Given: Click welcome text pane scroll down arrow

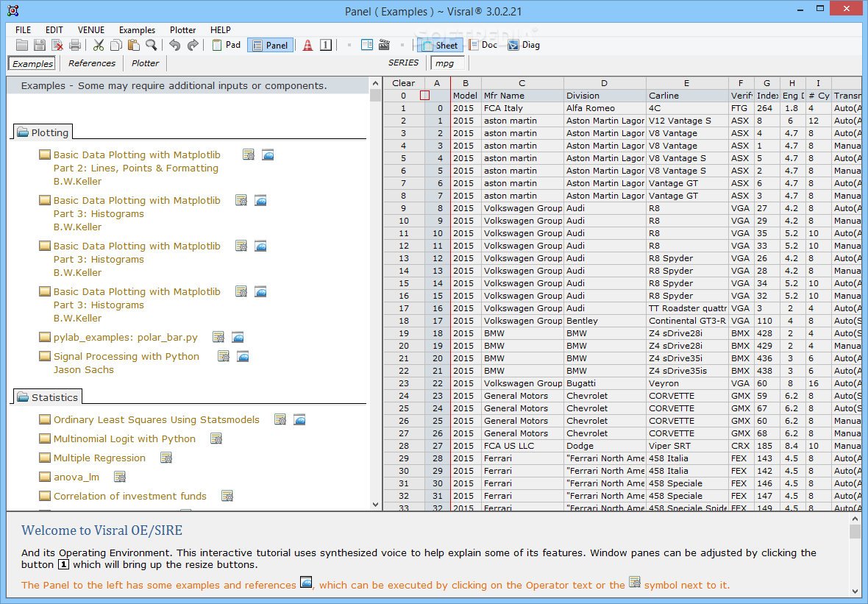Looking at the screenshot, I should pyautogui.click(x=855, y=591).
